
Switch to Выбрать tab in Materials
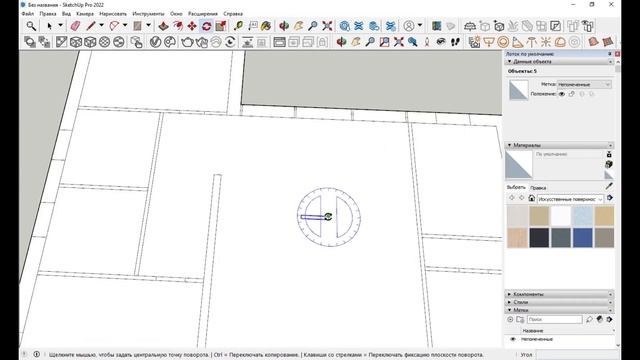point(516,187)
